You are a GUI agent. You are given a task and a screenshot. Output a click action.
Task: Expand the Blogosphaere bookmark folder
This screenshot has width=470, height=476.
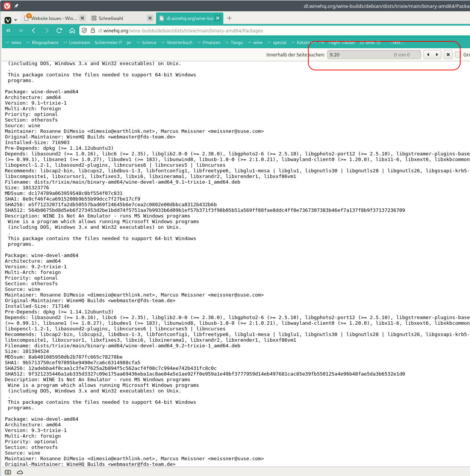click(x=42, y=43)
